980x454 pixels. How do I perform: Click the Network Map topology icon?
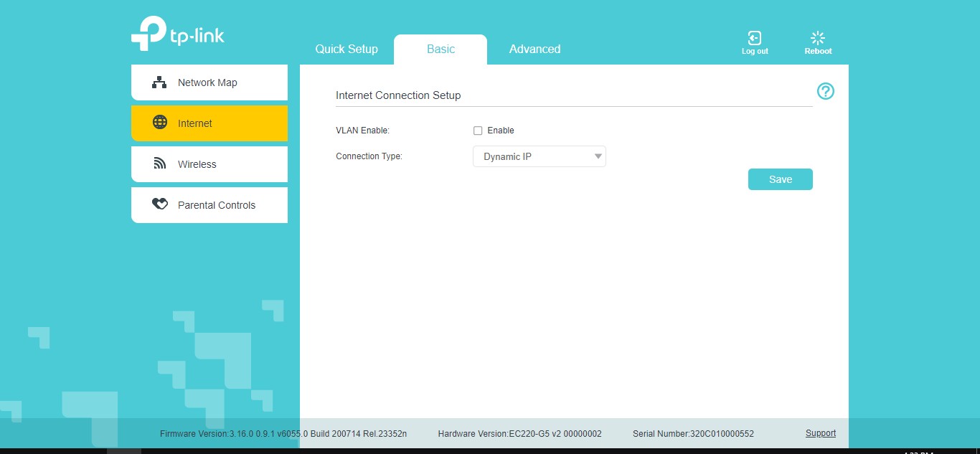tap(159, 82)
